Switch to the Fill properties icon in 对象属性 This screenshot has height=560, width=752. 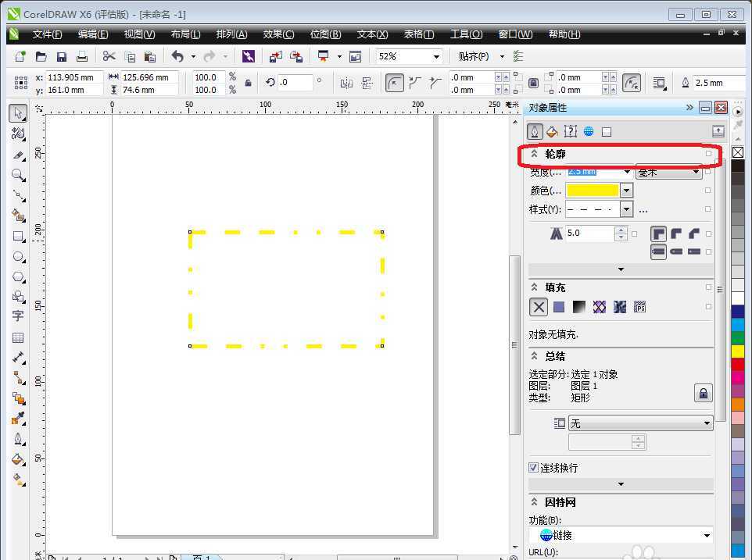(x=552, y=131)
